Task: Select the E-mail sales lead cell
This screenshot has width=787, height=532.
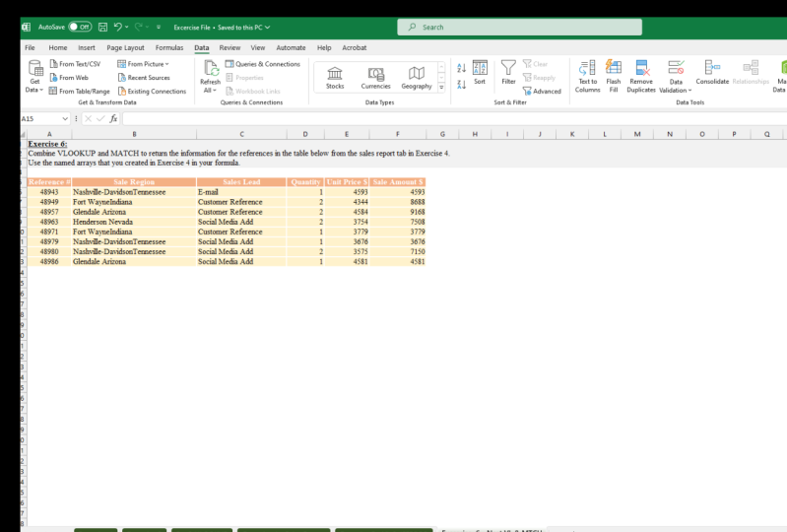Action: coord(241,192)
